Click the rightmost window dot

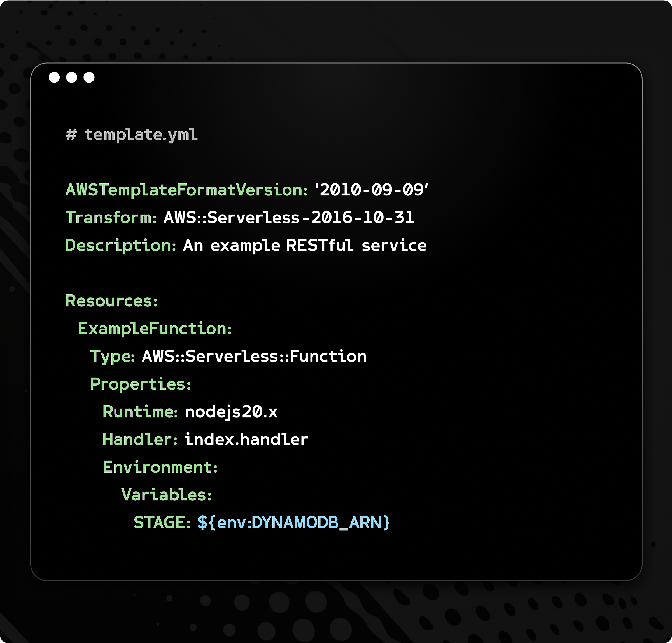pyautogui.click(x=89, y=78)
